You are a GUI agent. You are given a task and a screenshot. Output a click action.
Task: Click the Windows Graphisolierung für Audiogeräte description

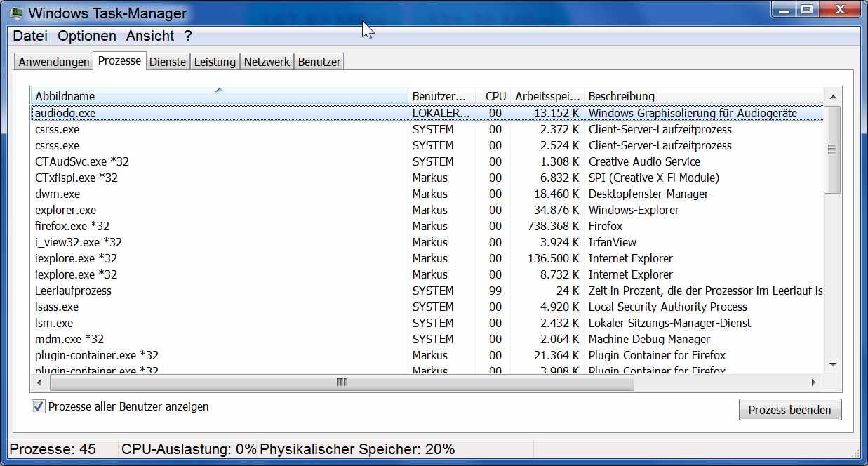click(693, 113)
